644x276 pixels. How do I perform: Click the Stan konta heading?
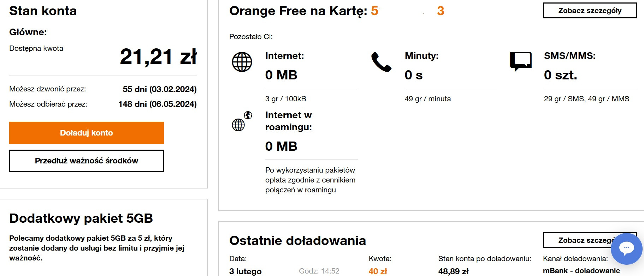coord(43,11)
